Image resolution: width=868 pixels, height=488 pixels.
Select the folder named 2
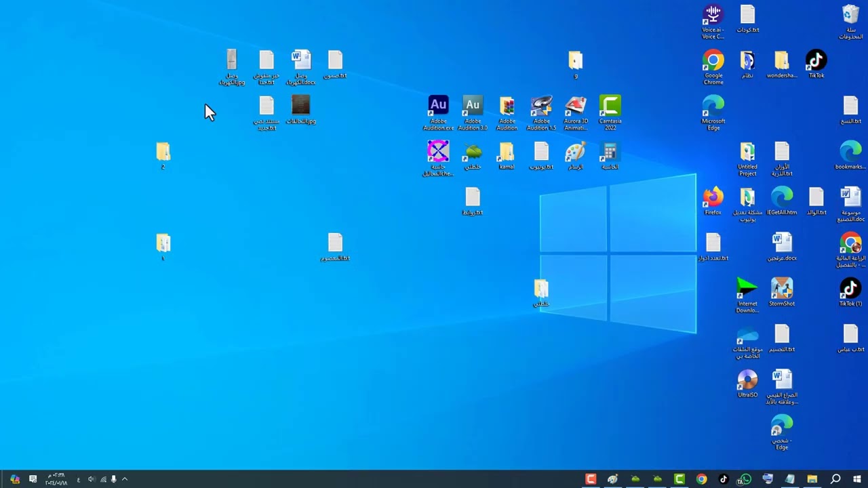(x=163, y=156)
